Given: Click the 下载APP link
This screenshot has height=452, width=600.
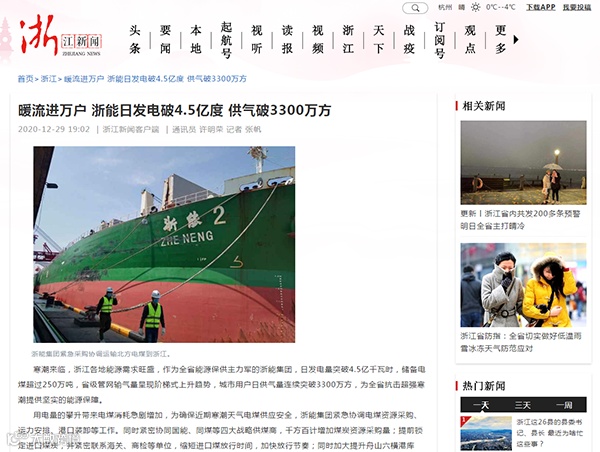Looking at the screenshot, I should [x=540, y=7].
